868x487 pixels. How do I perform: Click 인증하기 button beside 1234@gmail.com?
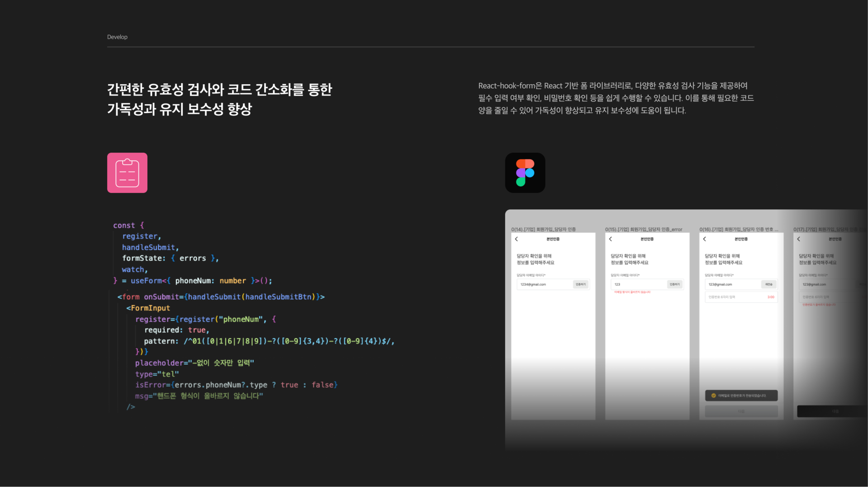click(x=580, y=284)
